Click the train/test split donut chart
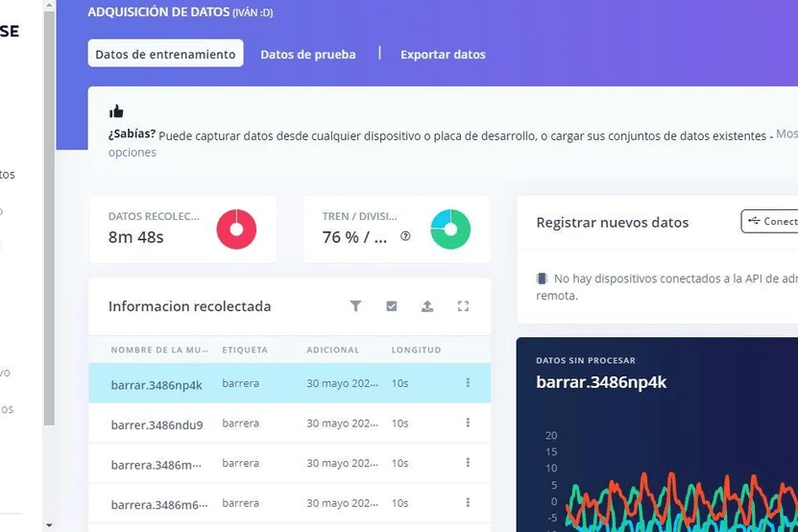The image size is (798, 532). (x=450, y=230)
